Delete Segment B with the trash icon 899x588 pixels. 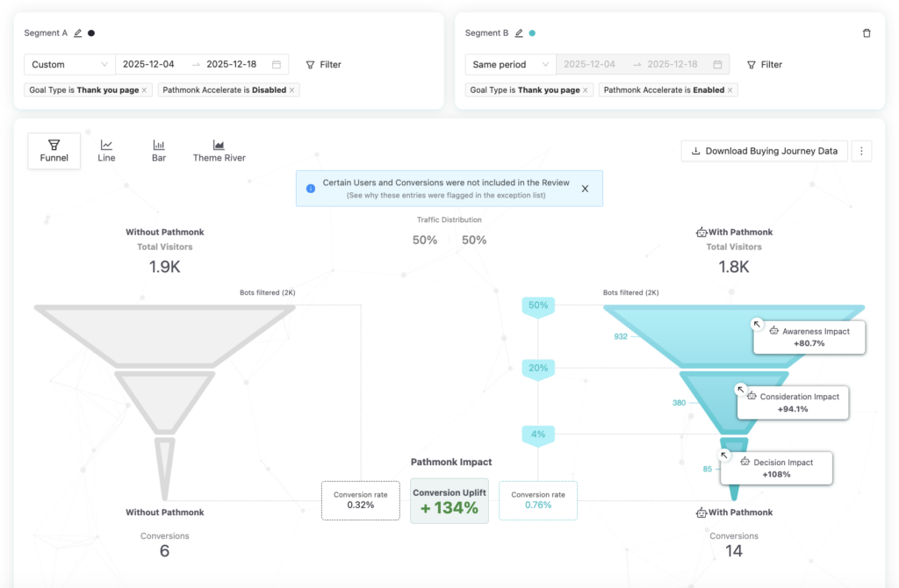click(x=867, y=33)
